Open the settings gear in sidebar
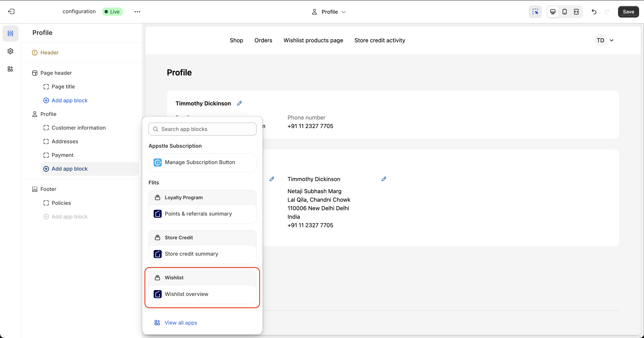 coord(10,51)
